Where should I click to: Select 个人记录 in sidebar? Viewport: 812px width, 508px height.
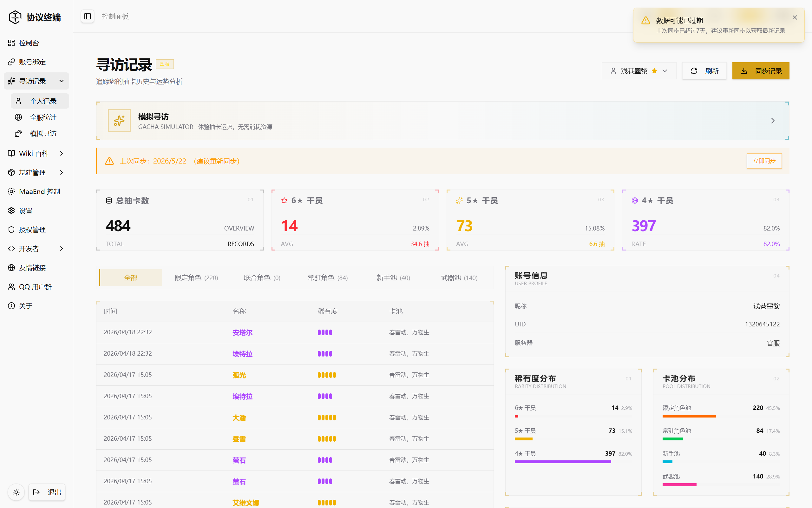point(40,101)
